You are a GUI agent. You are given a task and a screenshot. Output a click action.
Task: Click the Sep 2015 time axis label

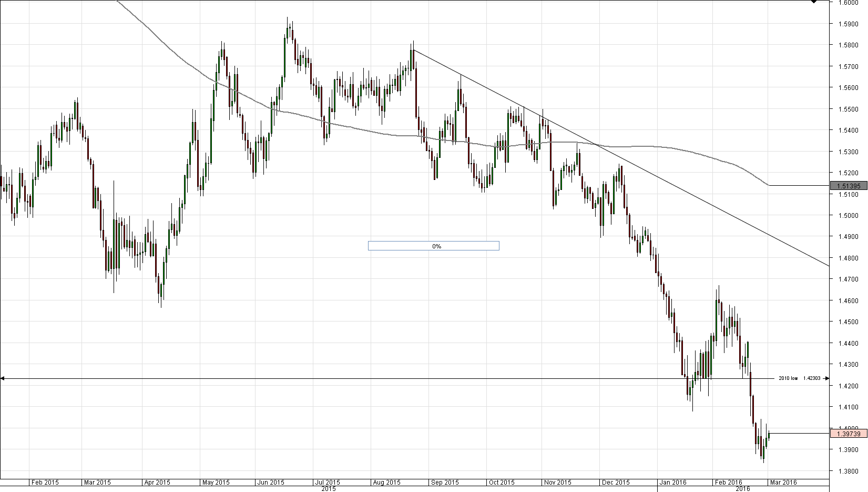444,483
